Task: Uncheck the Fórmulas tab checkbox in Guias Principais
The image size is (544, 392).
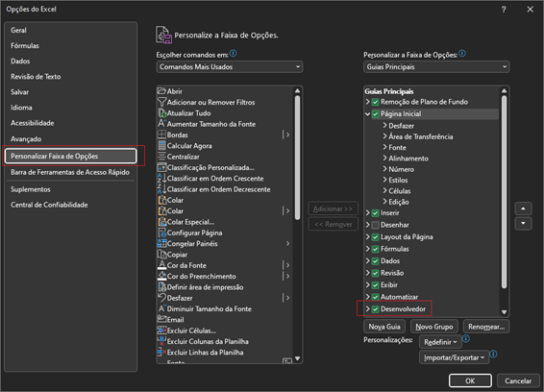Action: (x=375, y=249)
